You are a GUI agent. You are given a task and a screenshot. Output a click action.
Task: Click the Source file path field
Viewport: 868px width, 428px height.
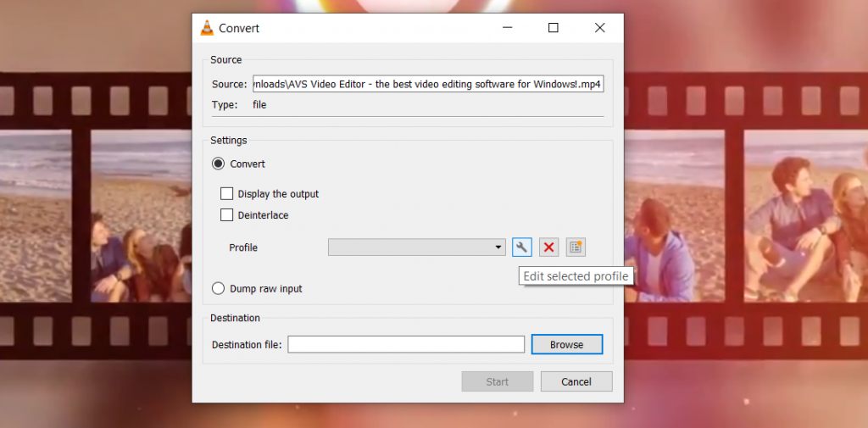(x=428, y=84)
